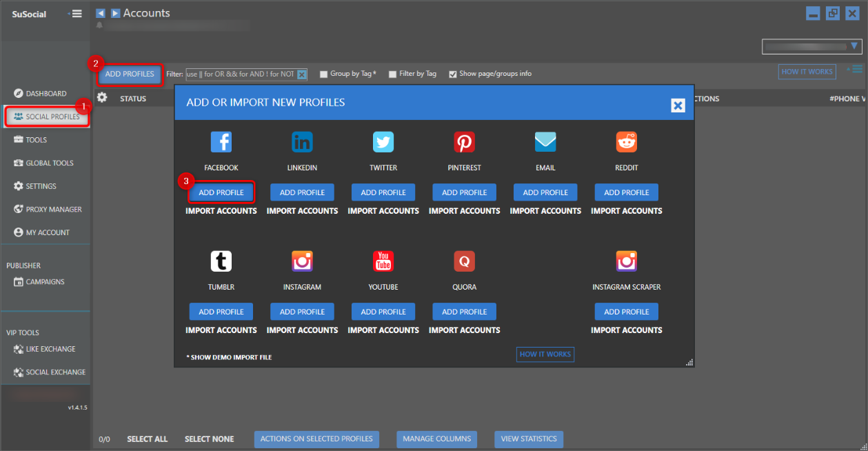Image resolution: width=868 pixels, height=451 pixels.
Task: Import accounts for LinkedIn
Action: (x=302, y=211)
